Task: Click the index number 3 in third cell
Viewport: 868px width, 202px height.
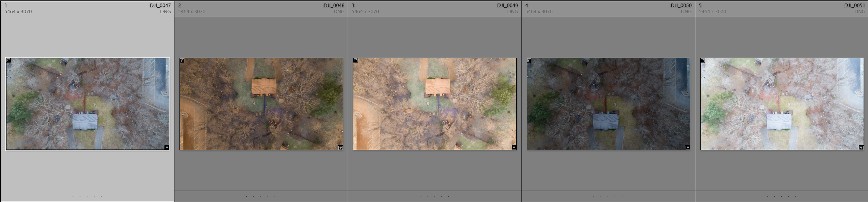Action: point(353,5)
